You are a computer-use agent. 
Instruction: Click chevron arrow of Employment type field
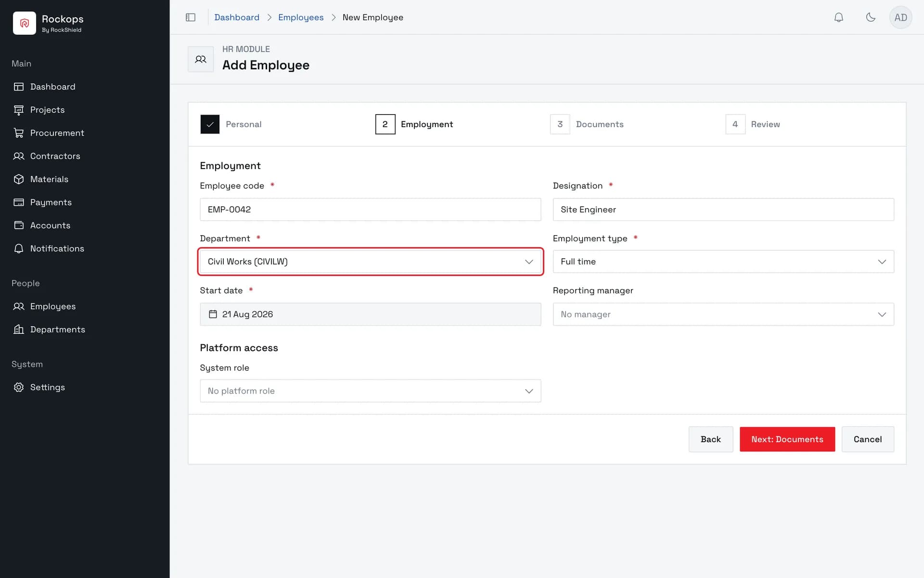[x=882, y=262]
